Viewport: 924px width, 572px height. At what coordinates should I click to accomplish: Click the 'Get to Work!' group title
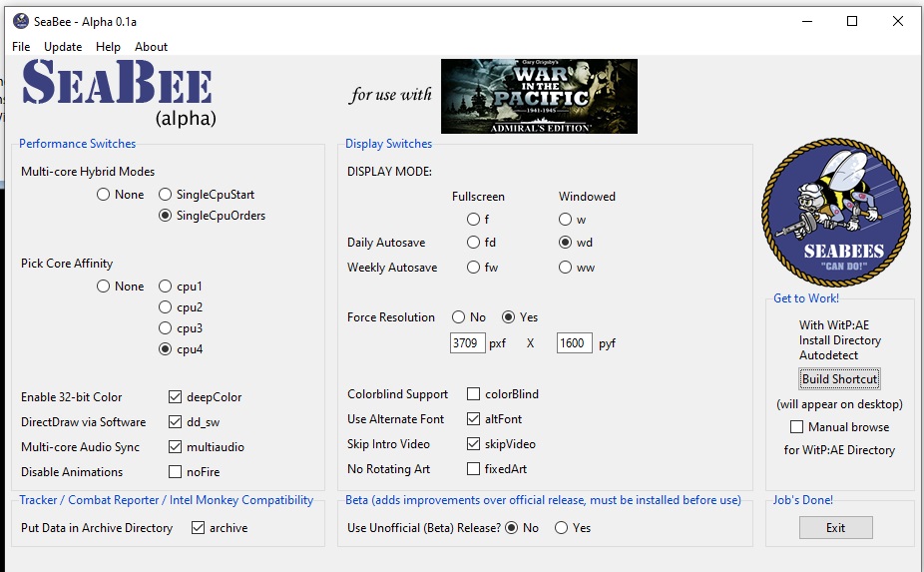pos(806,298)
